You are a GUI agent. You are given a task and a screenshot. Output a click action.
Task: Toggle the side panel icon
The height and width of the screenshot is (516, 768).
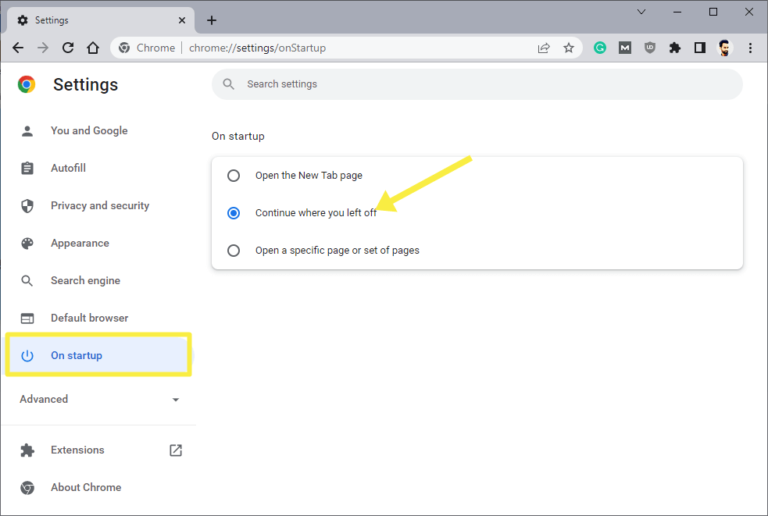coord(700,48)
